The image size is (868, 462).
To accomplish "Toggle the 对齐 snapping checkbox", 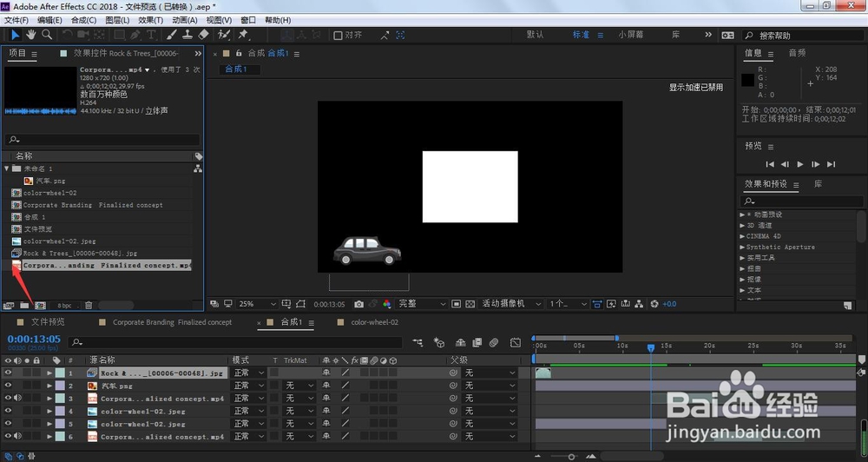I will (x=338, y=36).
